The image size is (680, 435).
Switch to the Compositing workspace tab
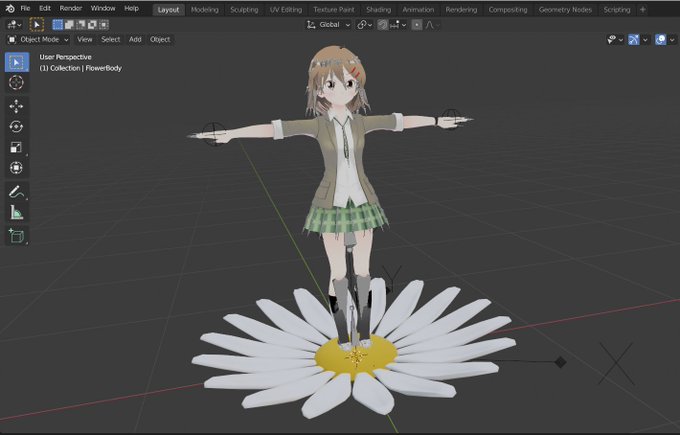pos(508,10)
